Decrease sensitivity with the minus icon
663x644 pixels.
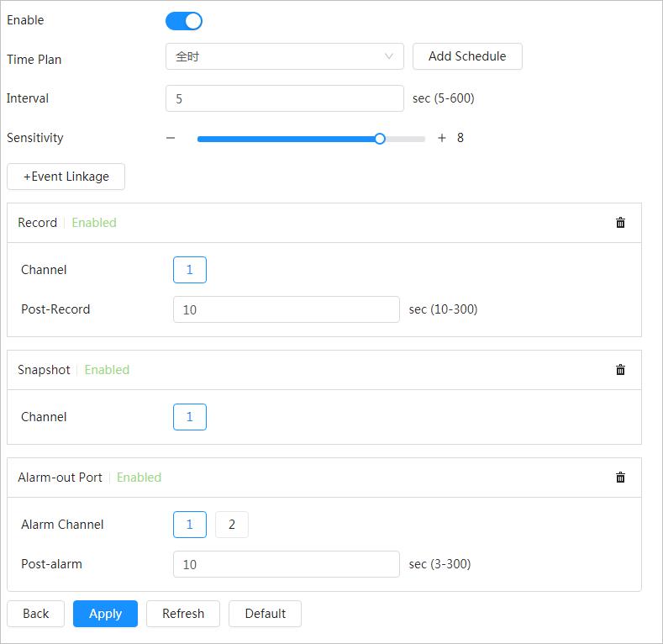point(171,138)
